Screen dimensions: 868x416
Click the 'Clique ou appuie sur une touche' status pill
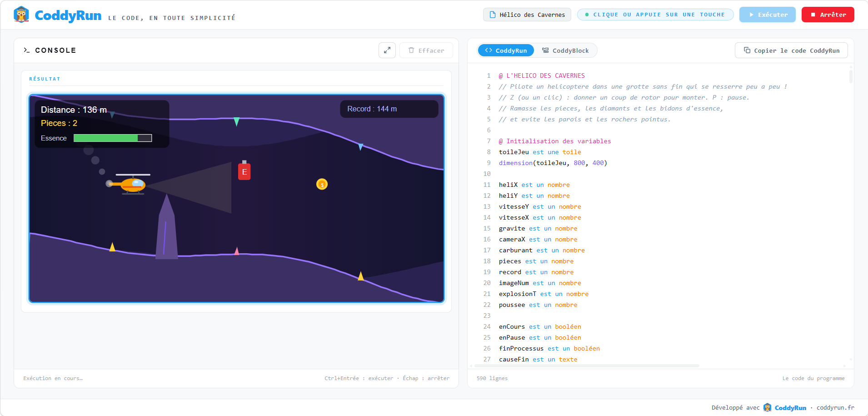point(655,15)
